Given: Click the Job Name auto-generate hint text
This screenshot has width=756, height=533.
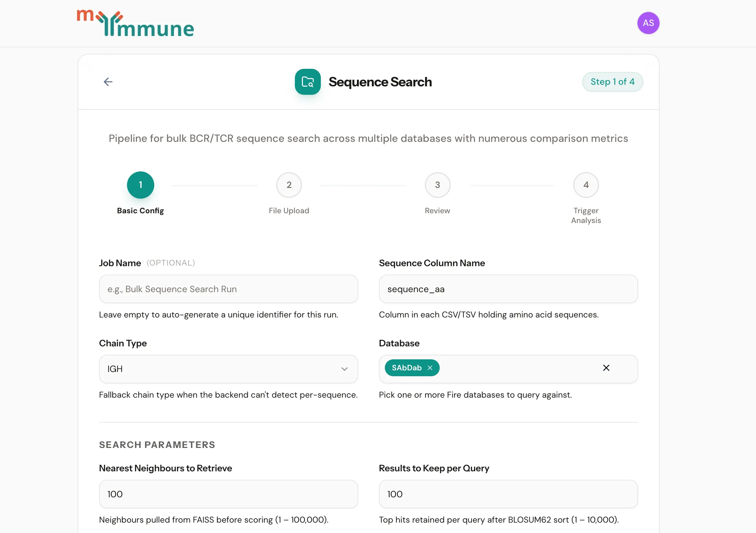Looking at the screenshot, I should [218, 315].
